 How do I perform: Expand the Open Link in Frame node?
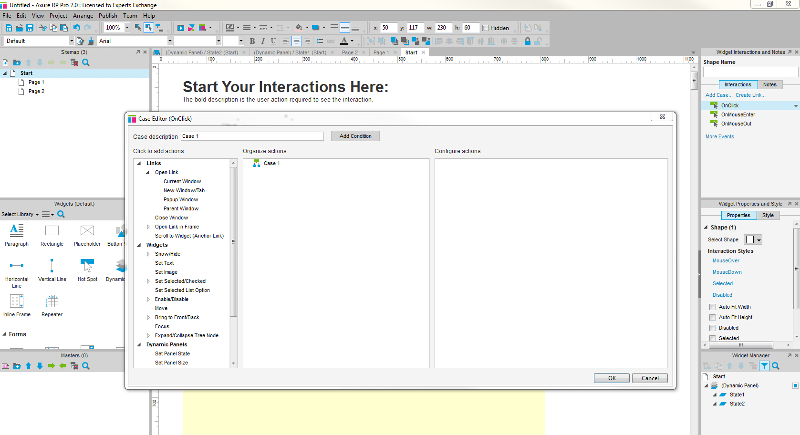pyautogui.click(x=148, y=227)
